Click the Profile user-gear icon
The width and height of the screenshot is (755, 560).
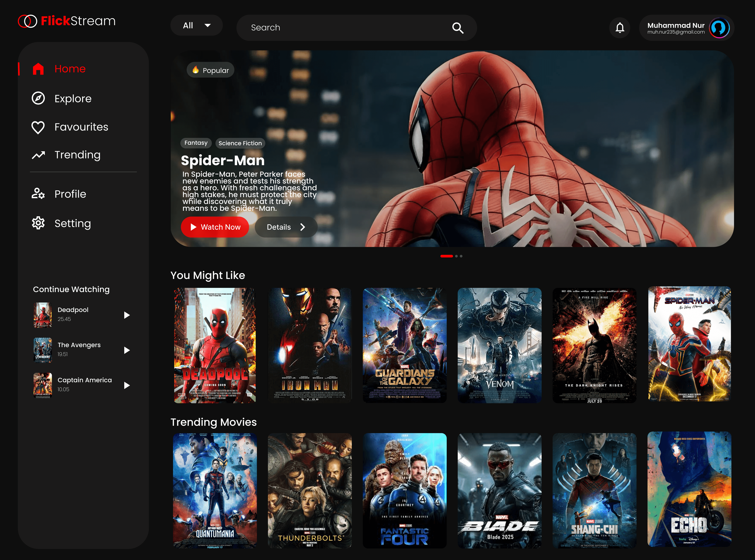[x=38, y=193]
